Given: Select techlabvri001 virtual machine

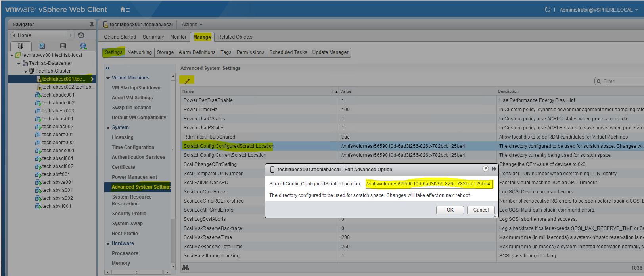Looking at the screenshot, I should pyautogui.click(x=57, y=206).
